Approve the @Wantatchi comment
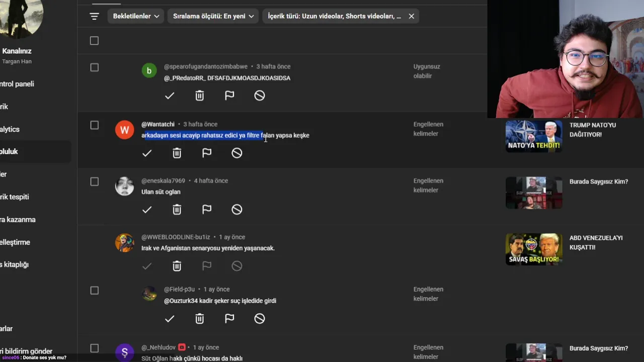Screen dimensions: 644x362 click(147, 153)
